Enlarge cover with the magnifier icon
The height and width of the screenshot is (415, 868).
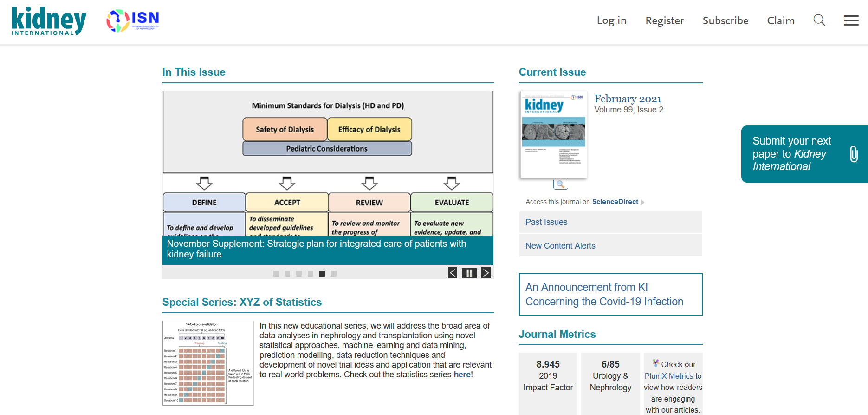561,184
